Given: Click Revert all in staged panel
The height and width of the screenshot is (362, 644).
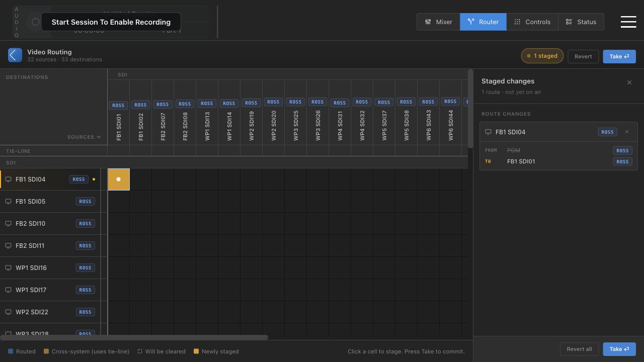Looking at the screenshot, I should point(579,349).
